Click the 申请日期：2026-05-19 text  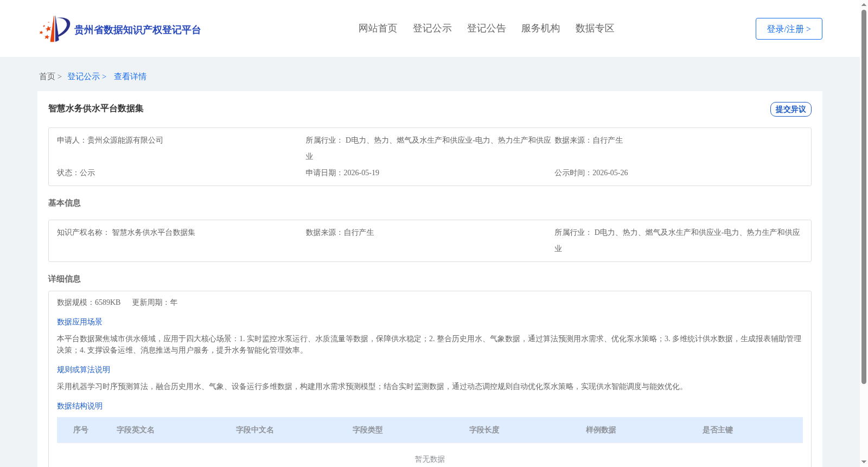tap(342, 172)
